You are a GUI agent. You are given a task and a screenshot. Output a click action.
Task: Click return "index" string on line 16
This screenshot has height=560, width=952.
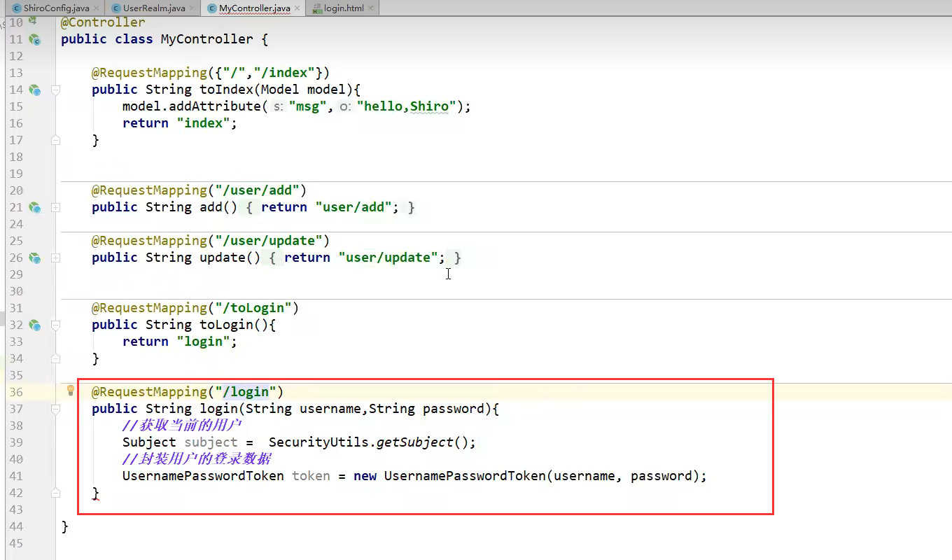coord(203,123)
